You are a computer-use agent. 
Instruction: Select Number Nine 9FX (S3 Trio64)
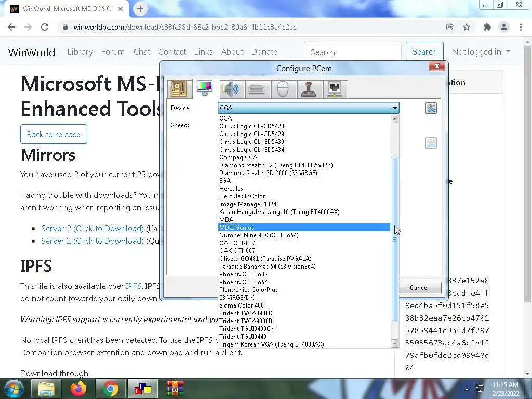[304, 235]
